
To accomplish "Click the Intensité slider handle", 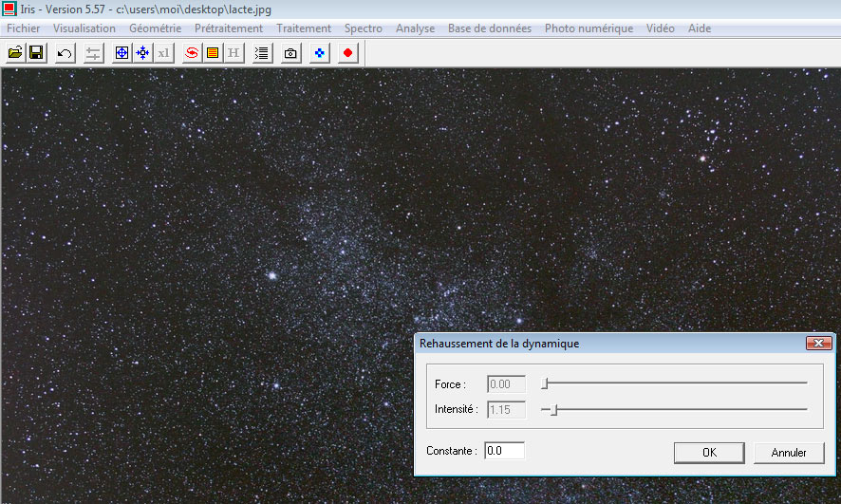I will 554,410.
